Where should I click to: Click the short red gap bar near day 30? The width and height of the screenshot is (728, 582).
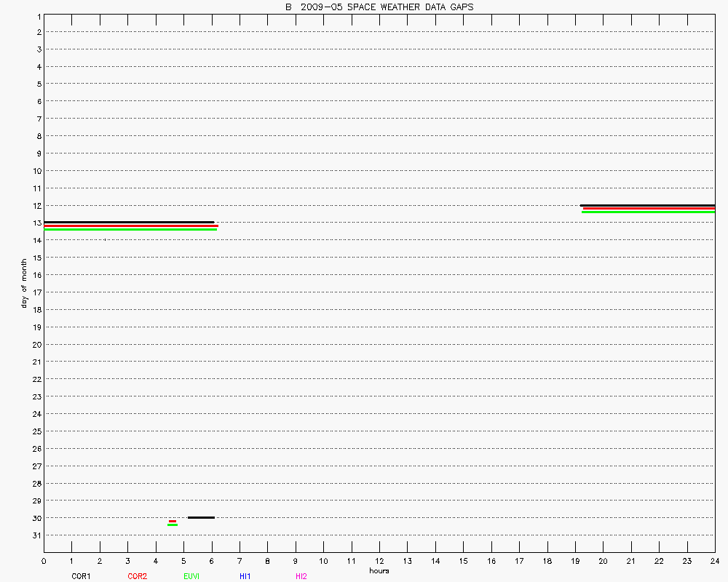pos(173,521)
